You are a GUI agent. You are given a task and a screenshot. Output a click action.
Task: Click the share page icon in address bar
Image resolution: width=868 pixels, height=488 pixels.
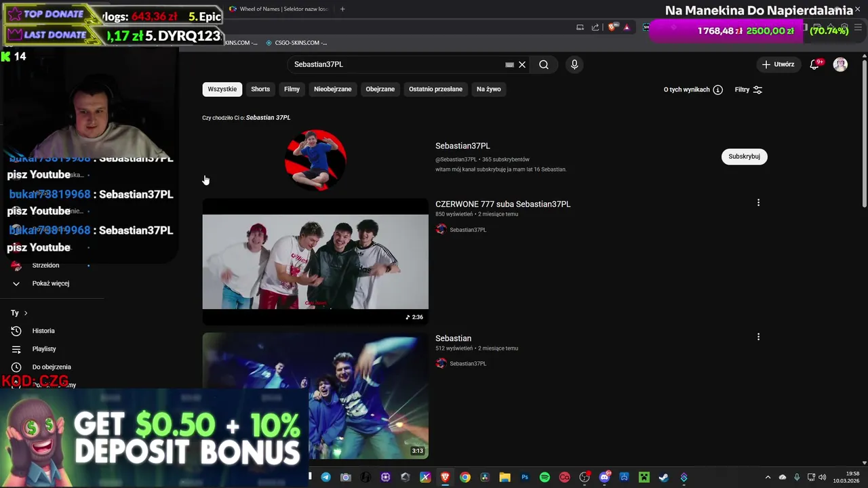(595, 27)
